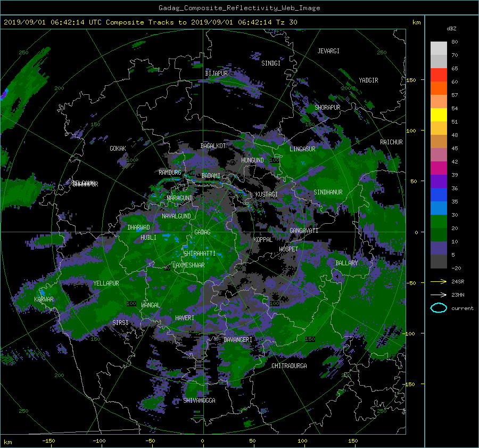Click the LINGASUR city label

pos(302,149)
